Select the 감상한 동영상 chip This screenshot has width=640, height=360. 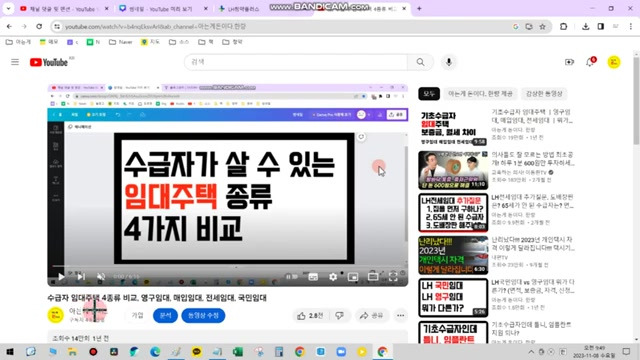tap(544, 93)
